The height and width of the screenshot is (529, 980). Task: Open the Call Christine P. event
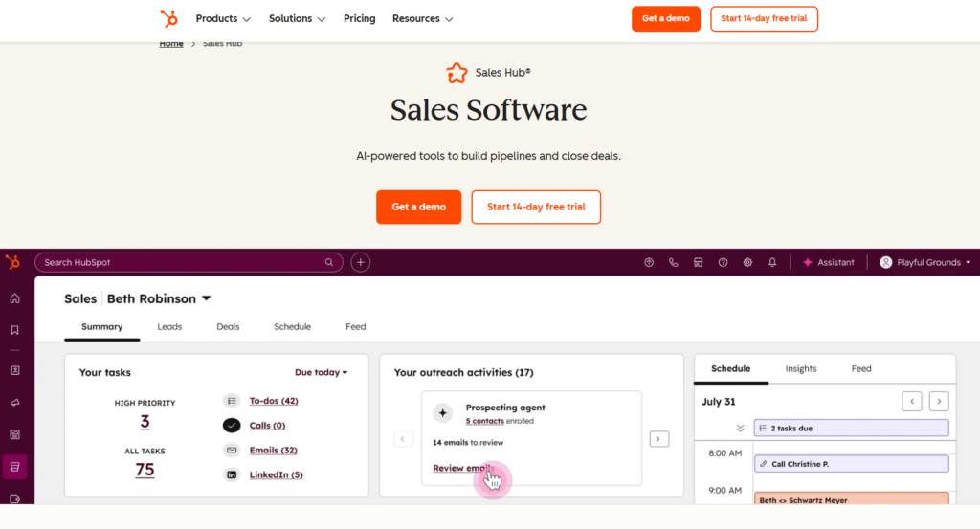851,464
